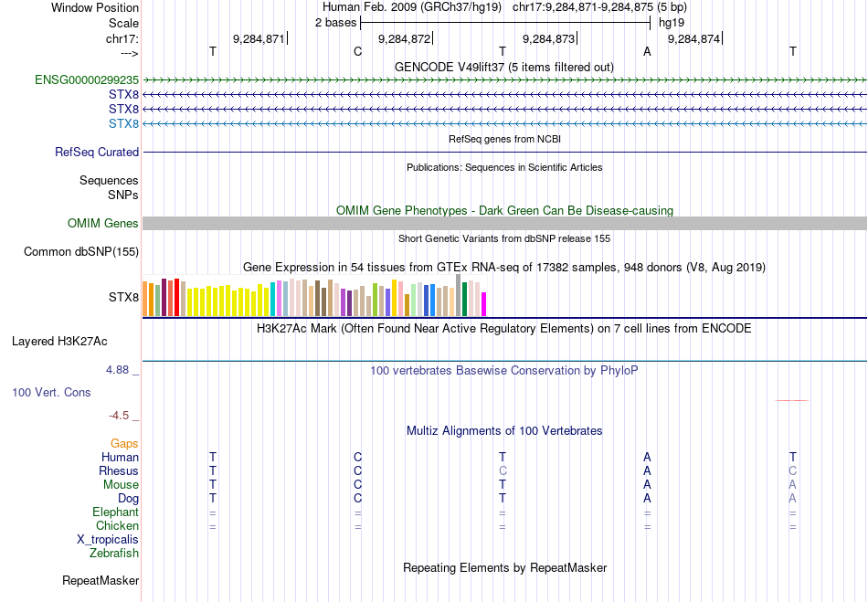Click the magenta bar ending the GTEx chart
This screenshot has height=602, width=868.
484,304
